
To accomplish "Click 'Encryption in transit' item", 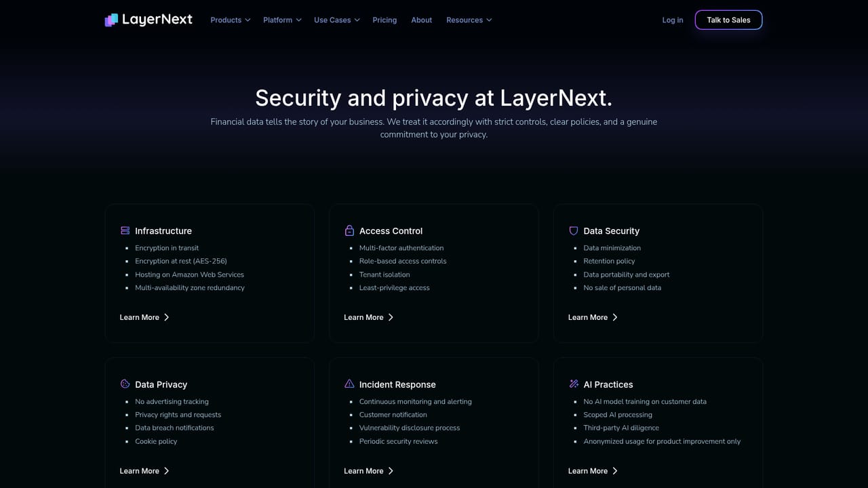I will point(167,248).
